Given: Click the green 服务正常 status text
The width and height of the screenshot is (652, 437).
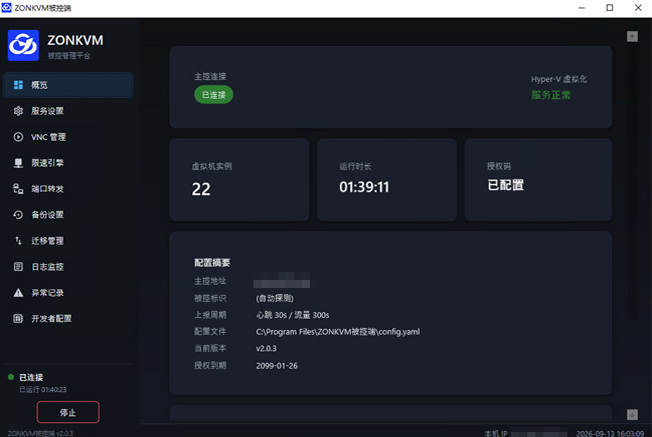Looking at the screenshot, I should coord(551,95).
